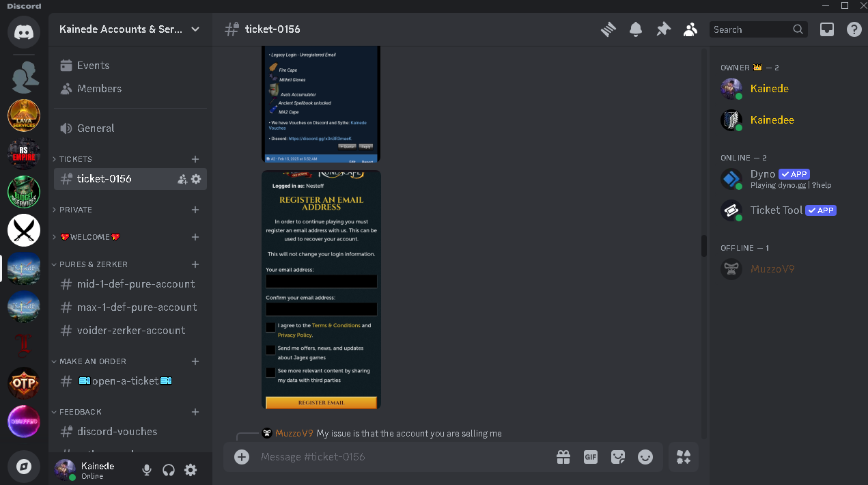Open the emoji picker
The height and width of the screenshot is (485, 868).
click(645, 457)
